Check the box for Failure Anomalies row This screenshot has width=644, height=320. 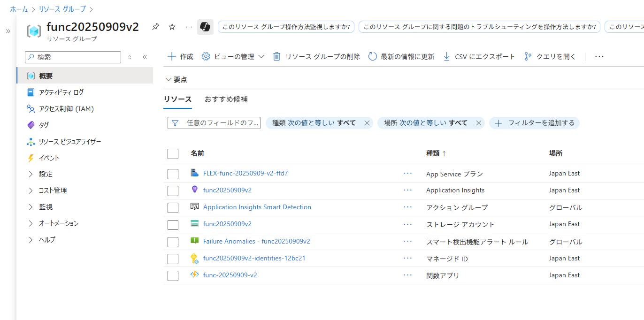(x=173, y=242)
